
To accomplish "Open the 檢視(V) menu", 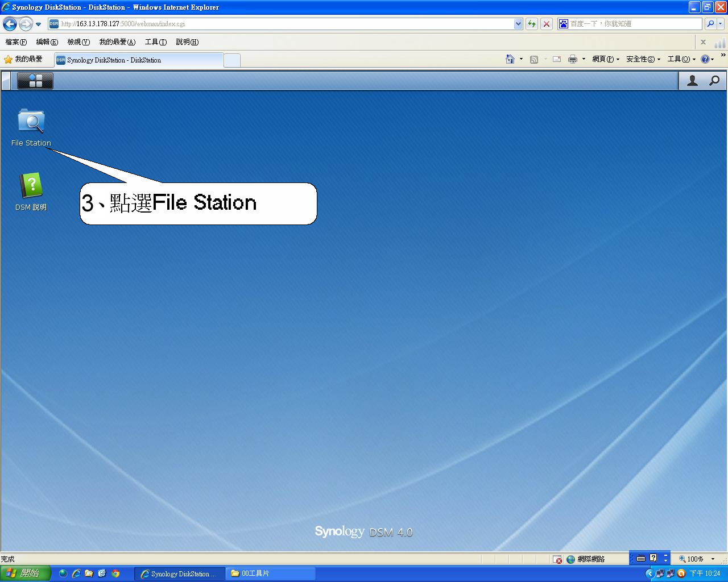I will click(78, 42).
